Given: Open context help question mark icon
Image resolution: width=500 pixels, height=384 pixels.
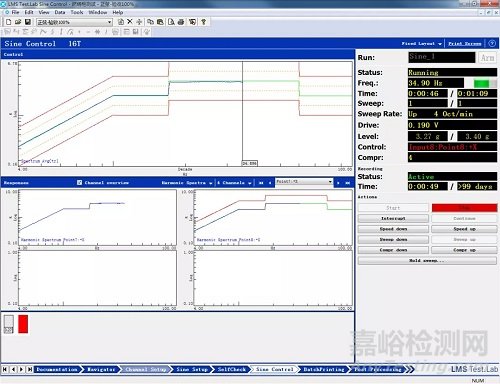Looking at the screenshot, I should coord(203,22).
